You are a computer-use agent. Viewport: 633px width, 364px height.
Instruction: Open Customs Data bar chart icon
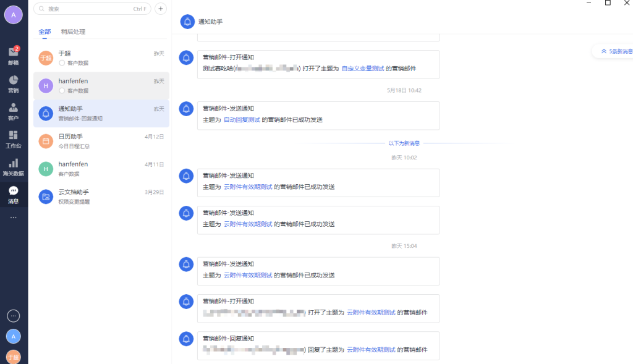point(13,167)
